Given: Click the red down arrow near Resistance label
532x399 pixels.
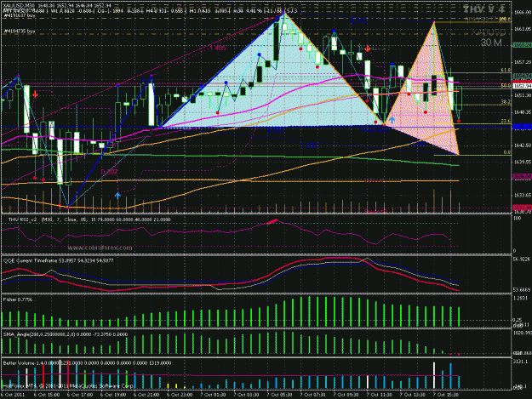Looking at the screenshot, I should click(x=367, y=48).
